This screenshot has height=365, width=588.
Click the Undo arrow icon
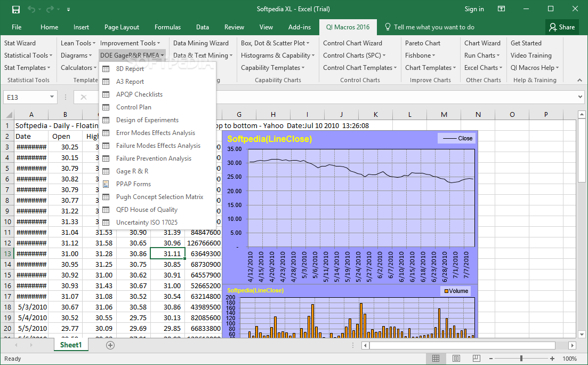[31, 9]
